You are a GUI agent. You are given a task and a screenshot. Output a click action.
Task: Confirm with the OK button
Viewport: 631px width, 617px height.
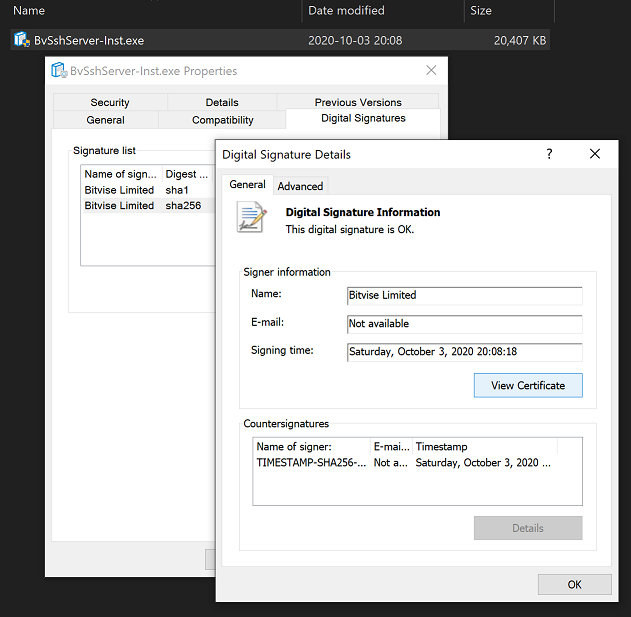tap(575, 584)
